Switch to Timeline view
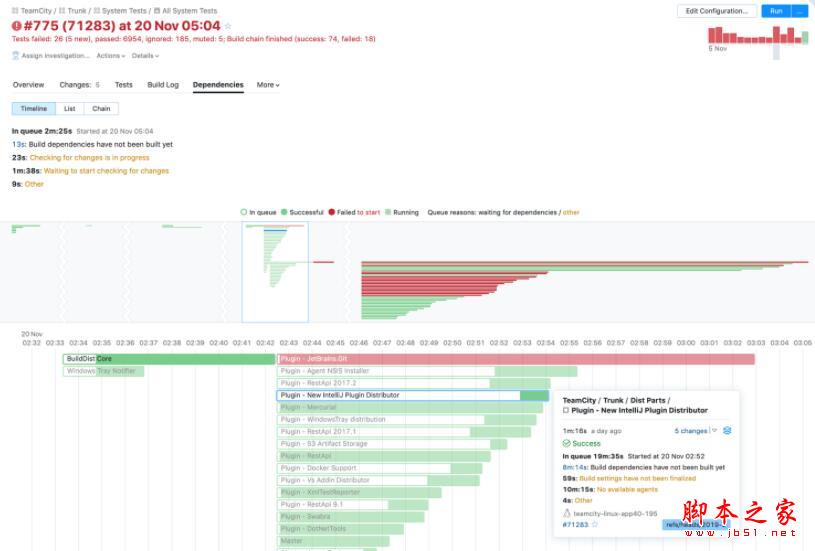The height and width of the screenshot is (551, 815). tap(34, 108)
